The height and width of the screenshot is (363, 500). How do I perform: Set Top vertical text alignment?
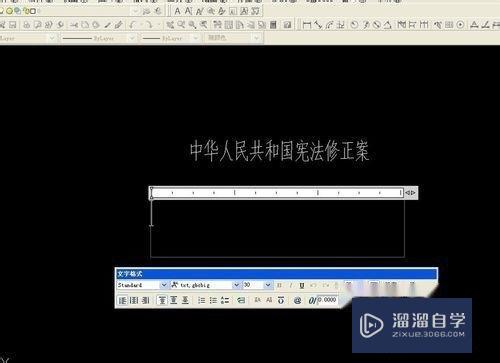coord(162,300)
